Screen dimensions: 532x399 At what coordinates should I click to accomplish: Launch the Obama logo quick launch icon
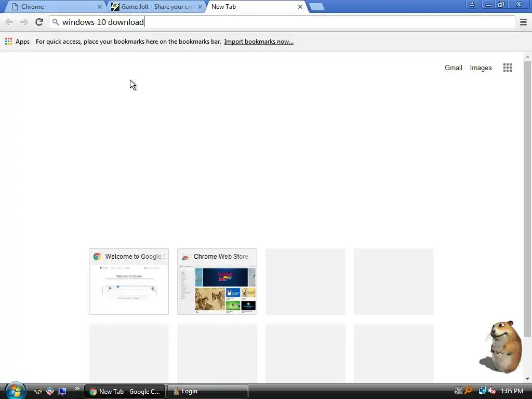pos(50,391)
